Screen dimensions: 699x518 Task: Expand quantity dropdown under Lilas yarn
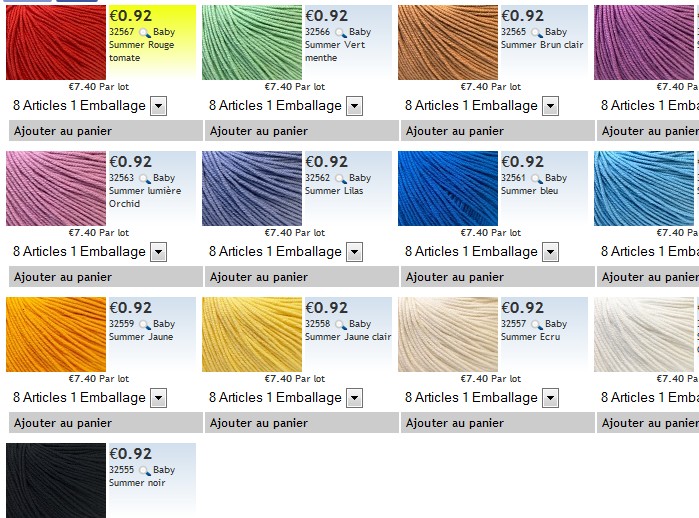point(354,252)
